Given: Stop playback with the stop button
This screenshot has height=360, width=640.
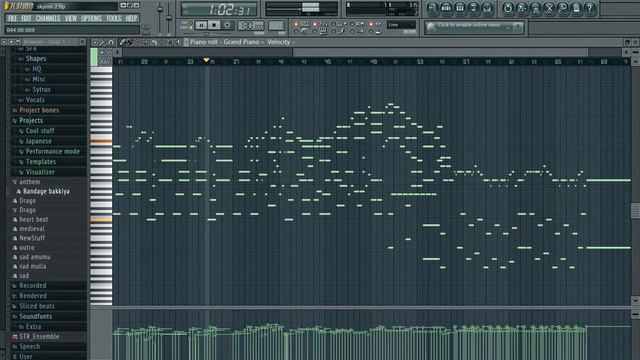Looking at the screenshot, I should [214, 25].
